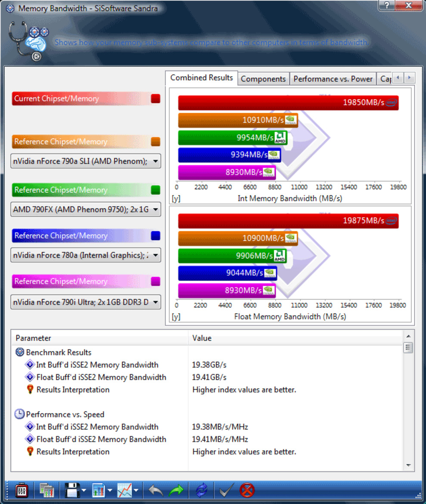Click the Float Memory Bandwidth (MB/s) axis label
This screenshot has height=504, width=426.
tap(290, 316)
